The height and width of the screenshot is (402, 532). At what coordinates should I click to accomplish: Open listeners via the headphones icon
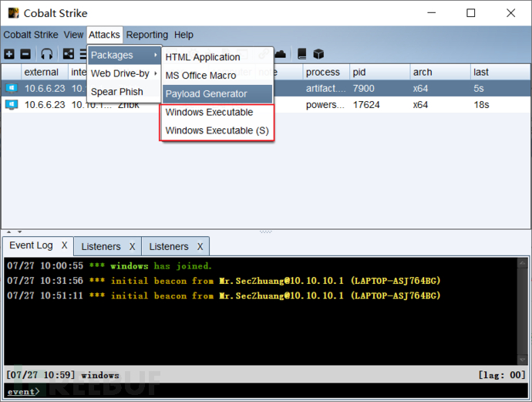47,54
